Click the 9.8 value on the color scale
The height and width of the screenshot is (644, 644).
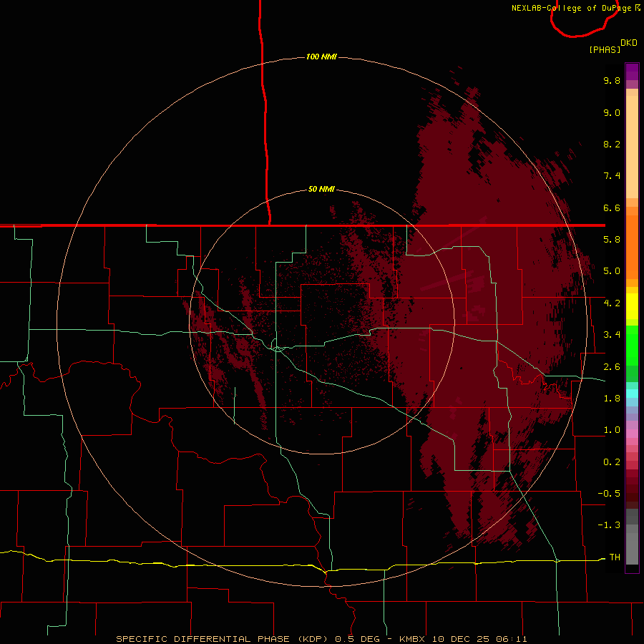point(612,80)
